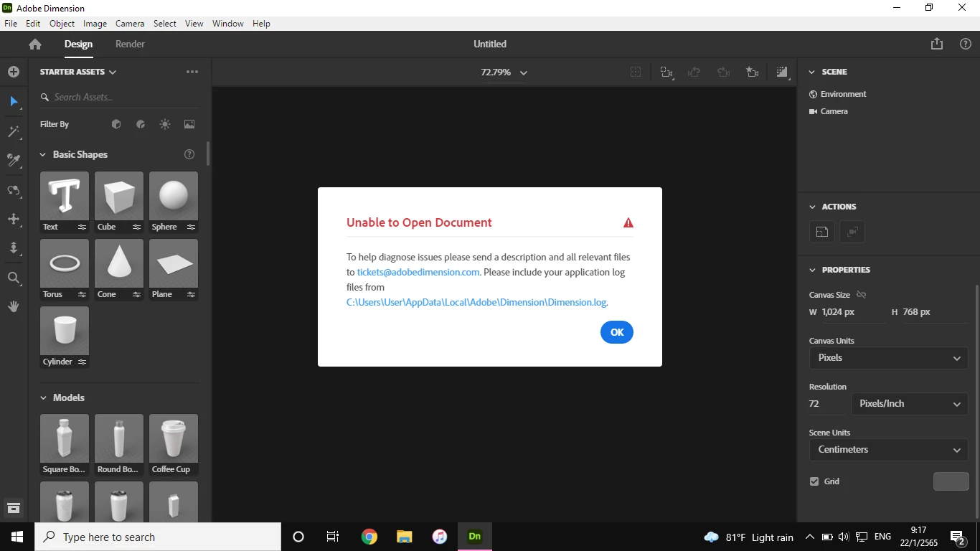Open the Object menu
Screen dimensions: 980x551
coord(62,24)
